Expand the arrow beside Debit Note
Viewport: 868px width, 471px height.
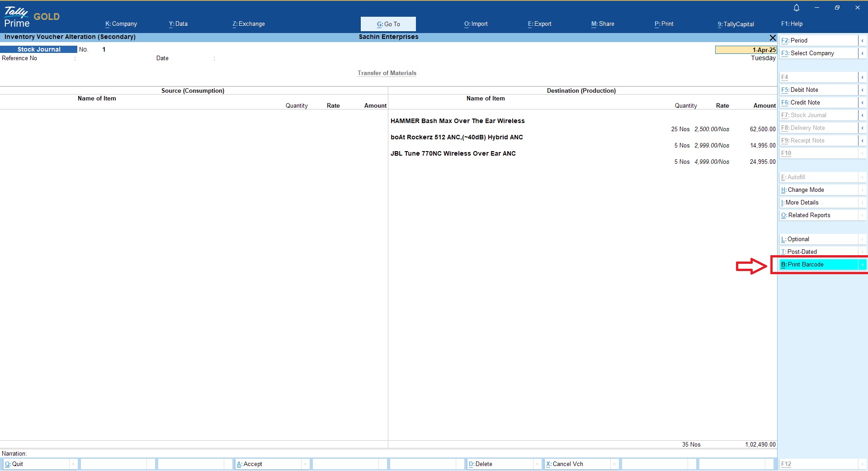pyautogui.click(x=862, y=90)
